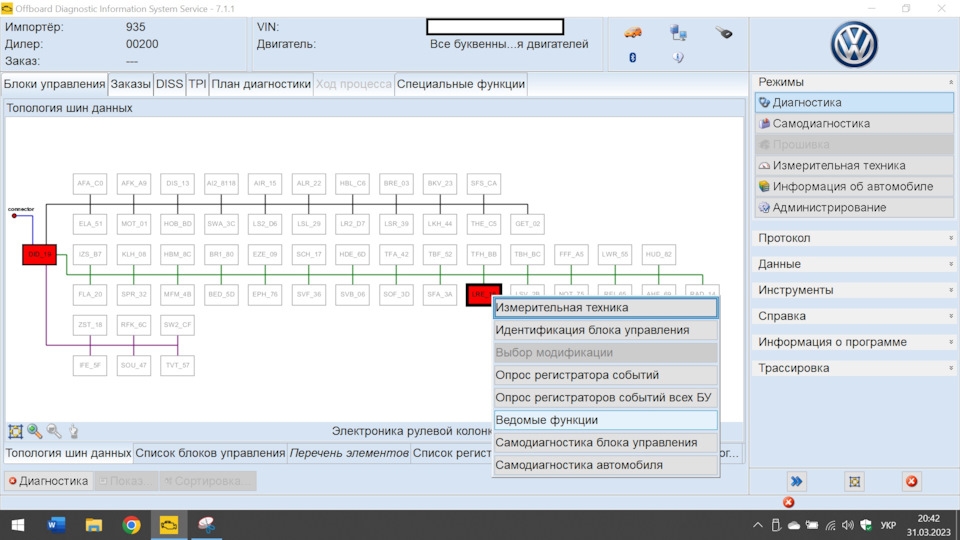960x540 pixels.
Task: Show hidden system tray icons chevron
Action: click(757, 525)
